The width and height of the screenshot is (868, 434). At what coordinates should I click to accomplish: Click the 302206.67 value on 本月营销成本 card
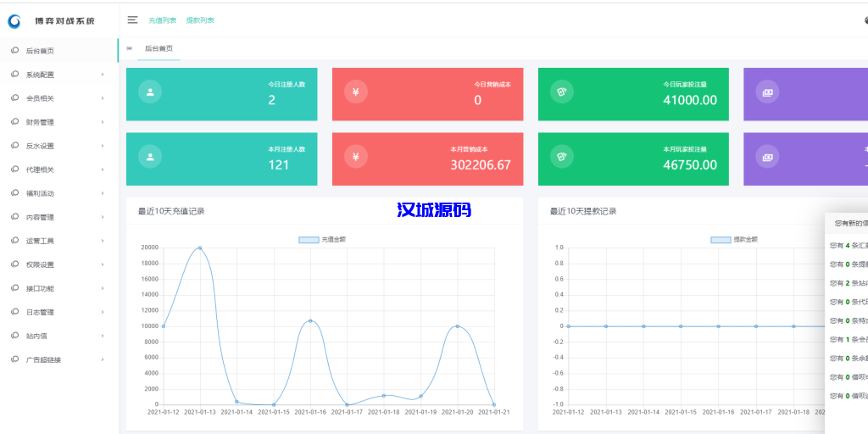point(481,165)
